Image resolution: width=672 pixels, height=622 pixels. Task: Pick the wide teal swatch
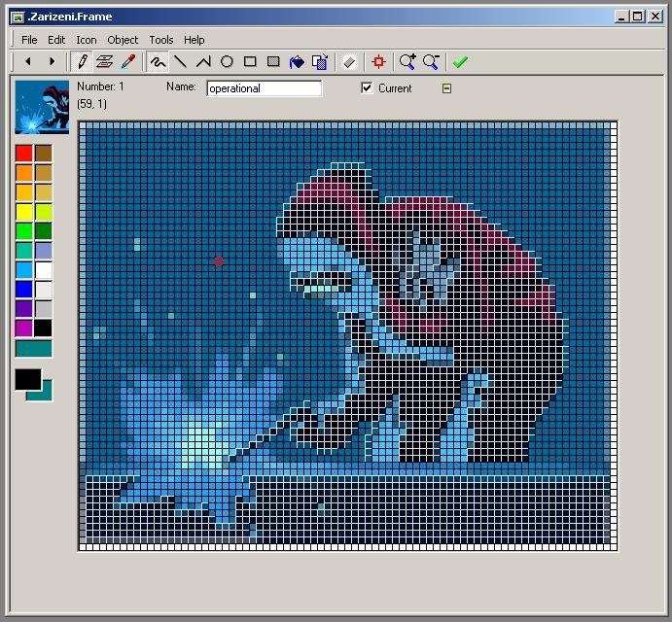[x=34, y=349]
